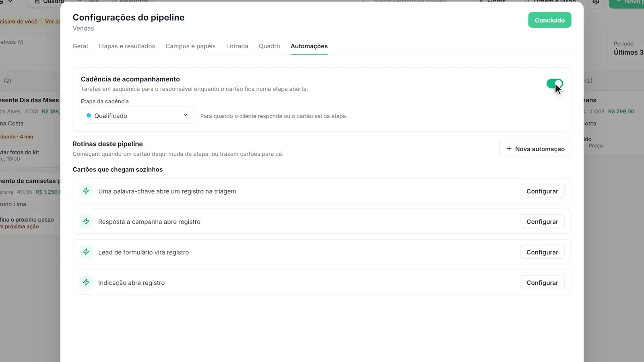Screen dimensions: 644x362
Task: Click the Concluído button
Action: (549, 20)
